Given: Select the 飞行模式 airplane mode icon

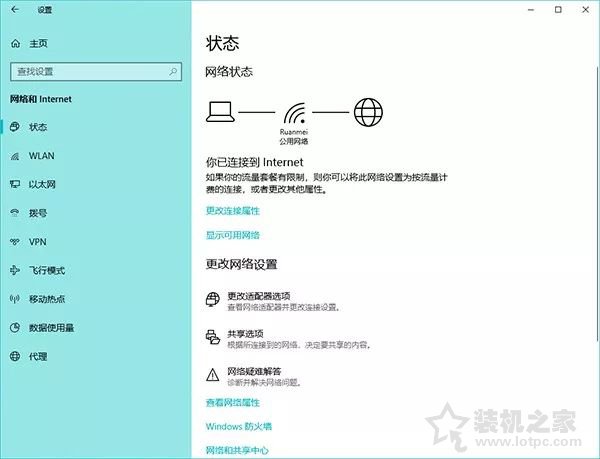Looking at the screenshot, I should point(15,271).
